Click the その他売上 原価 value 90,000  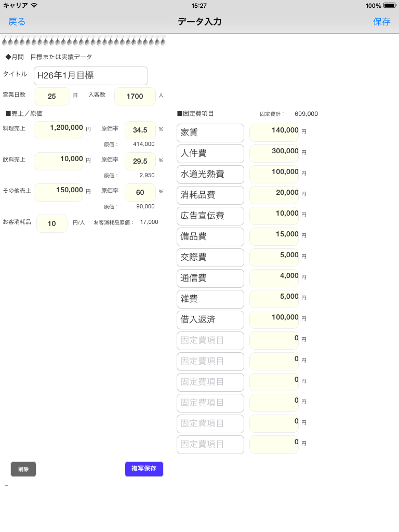pos(145,207)
